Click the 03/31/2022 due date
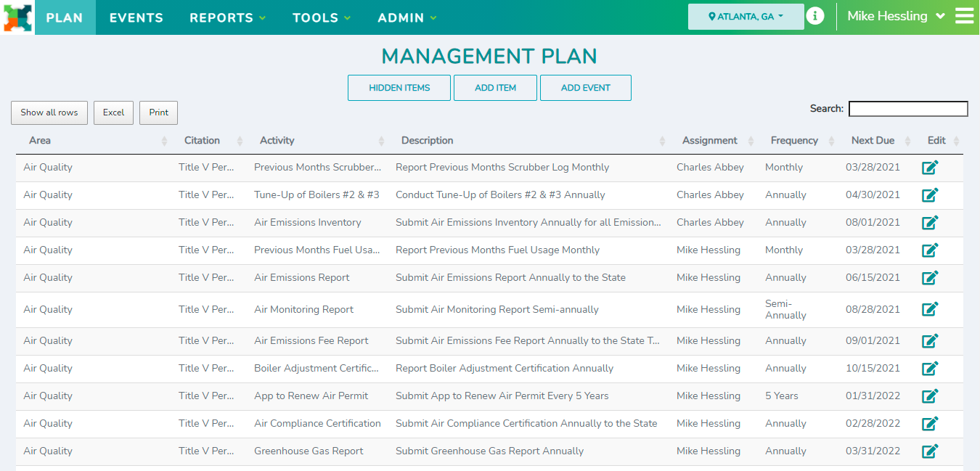The image size is (980, 471). (873, 451)
